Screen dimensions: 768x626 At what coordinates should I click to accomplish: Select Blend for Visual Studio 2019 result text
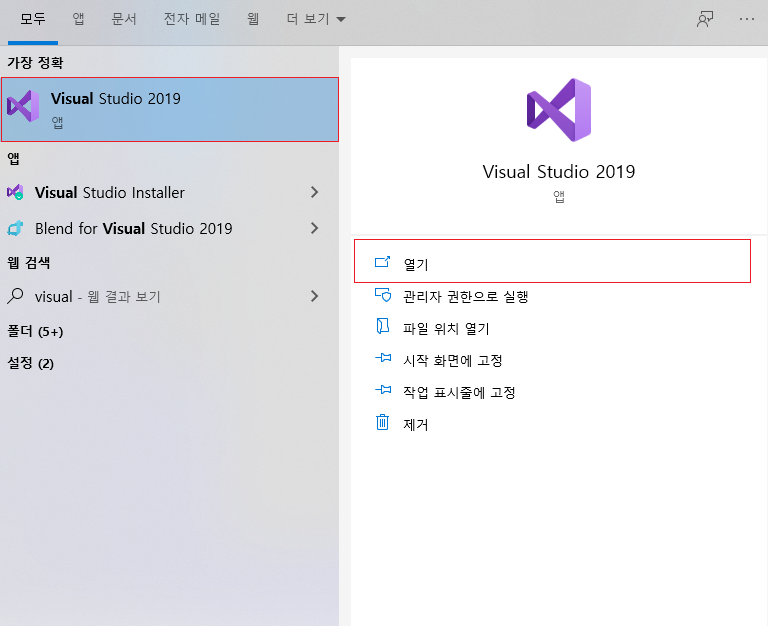point(134,228)
